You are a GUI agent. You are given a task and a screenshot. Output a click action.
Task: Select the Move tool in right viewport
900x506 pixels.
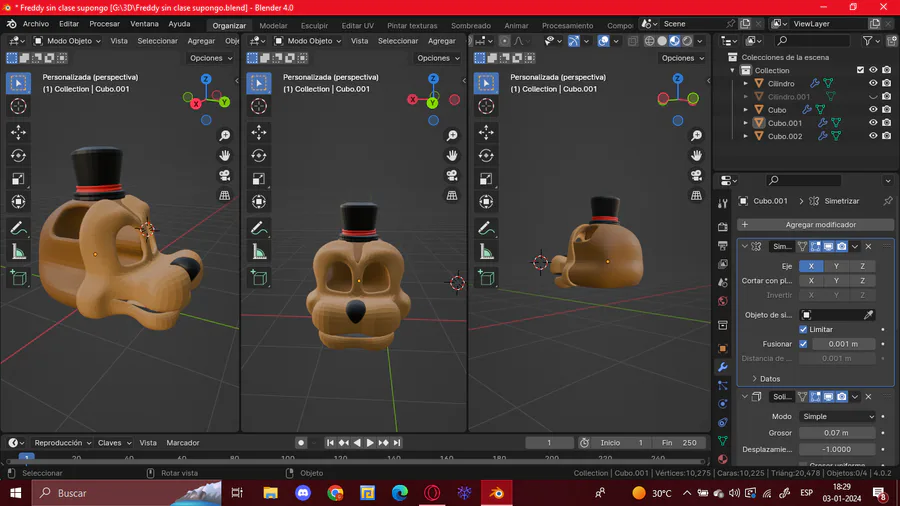(x=486, y=132)
